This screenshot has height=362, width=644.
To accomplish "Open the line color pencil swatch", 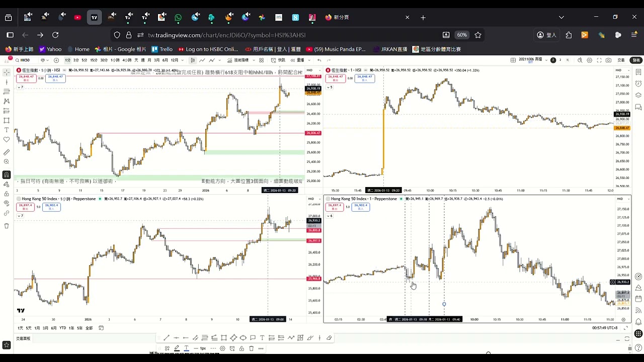I will [177, 348].
